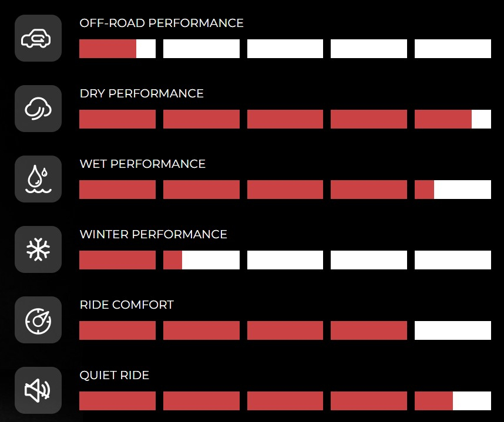Viewport: 504px width, 422px height.
Task: Click first segment of Winter Performance bar
Action: coord(117,260)
